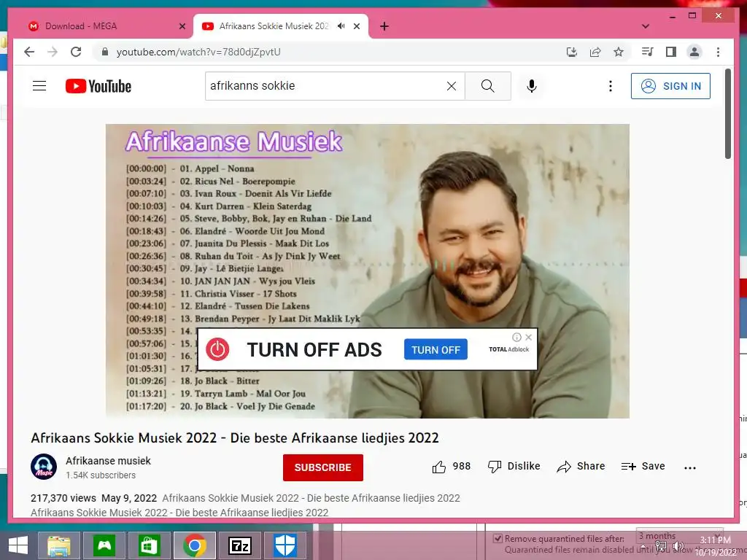Click the SIGN IN button
The height and width of the screenshot is (560, 747).
(670, 86)
